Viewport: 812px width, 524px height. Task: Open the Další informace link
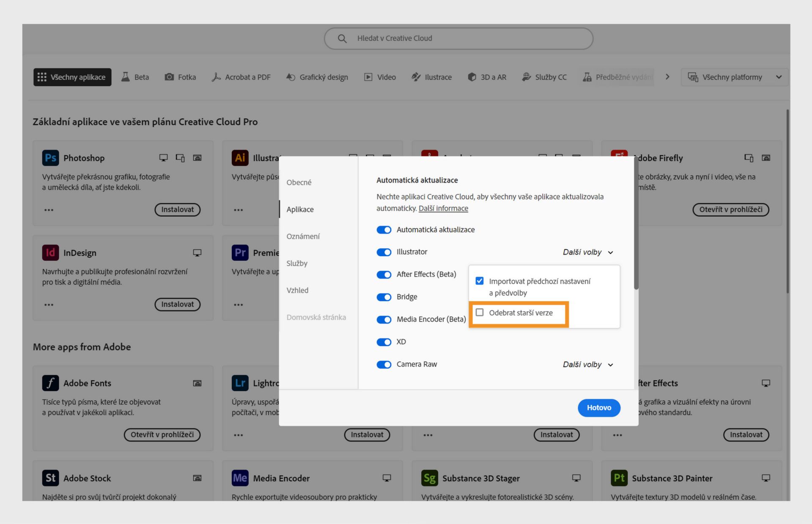pos(443,208)
